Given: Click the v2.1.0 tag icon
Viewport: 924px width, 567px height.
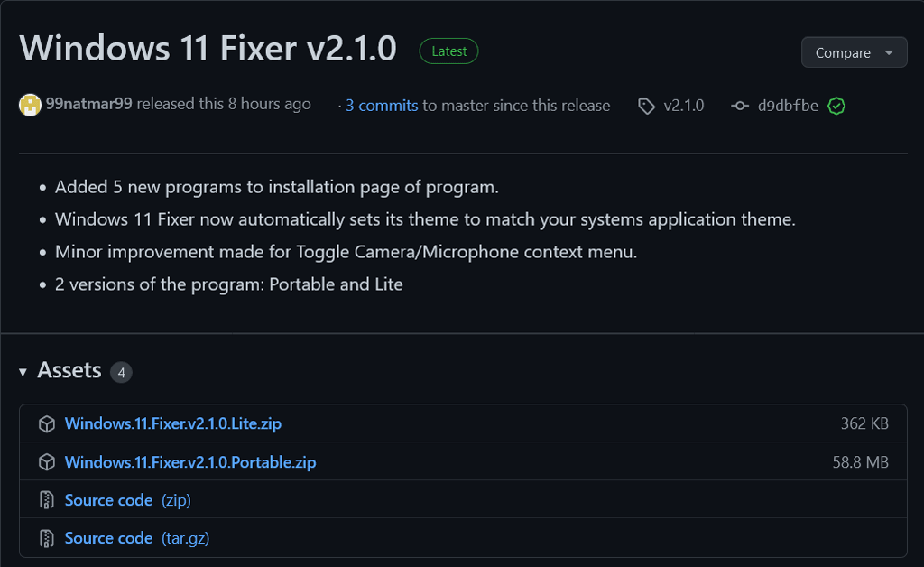Looking at the screenshot, I should (x=646, y=107).
